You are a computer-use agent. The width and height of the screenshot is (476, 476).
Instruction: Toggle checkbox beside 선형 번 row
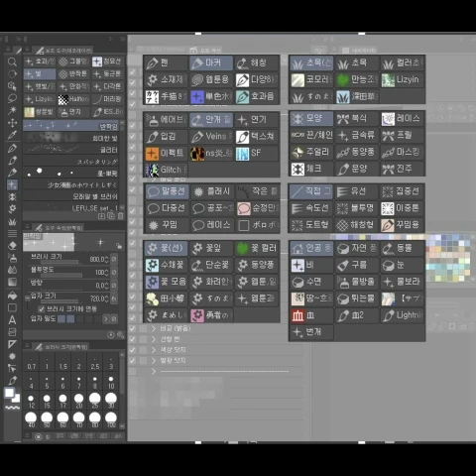pos(133,339)
